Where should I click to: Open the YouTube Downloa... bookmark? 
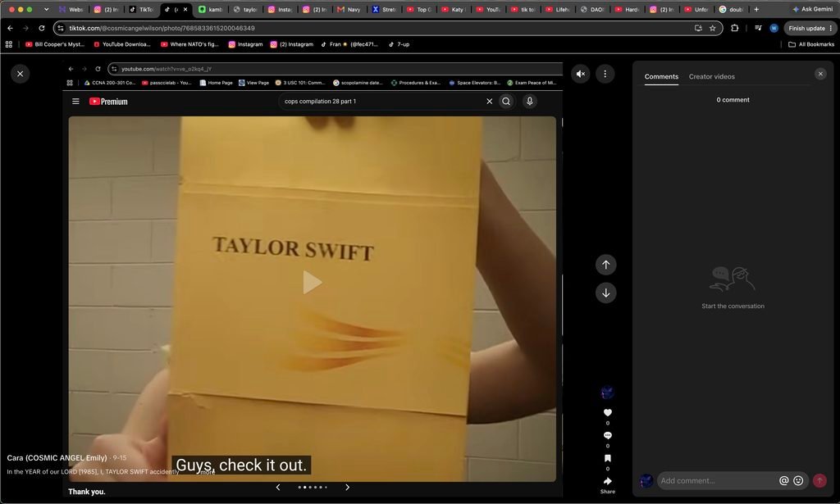click(x=122, y=44)
